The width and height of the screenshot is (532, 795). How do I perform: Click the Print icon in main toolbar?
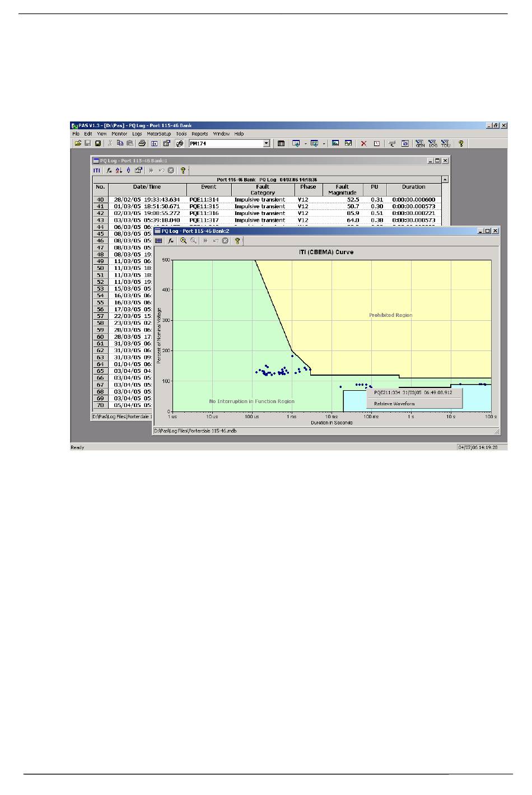(142, 143)
